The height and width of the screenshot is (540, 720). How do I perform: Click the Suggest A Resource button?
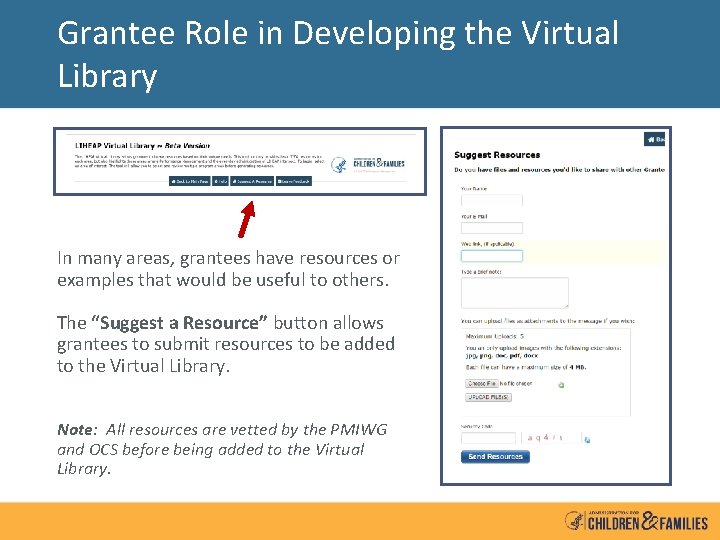(252, 181)
